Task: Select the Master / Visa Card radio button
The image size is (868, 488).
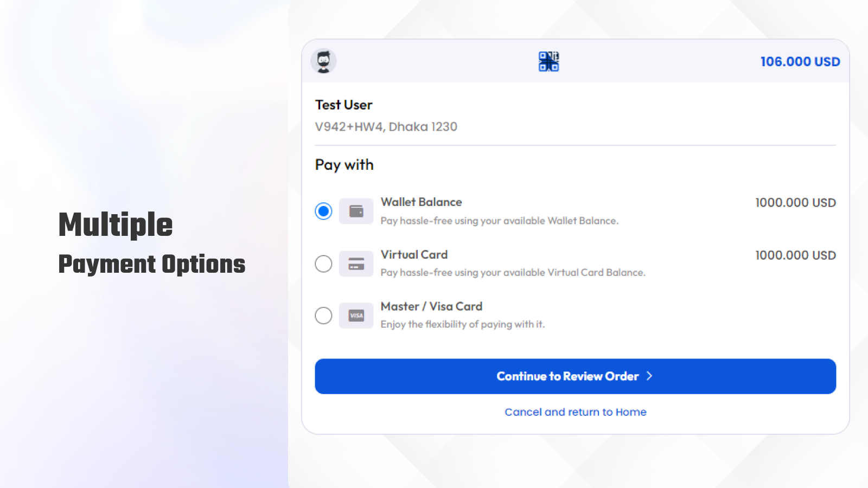Action: (x=323, y=315)
